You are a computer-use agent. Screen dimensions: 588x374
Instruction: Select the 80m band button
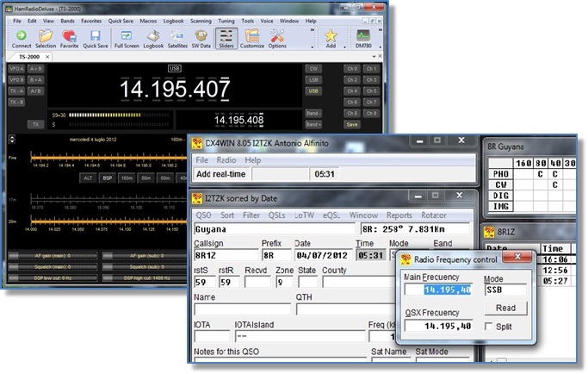coord(145,178)
